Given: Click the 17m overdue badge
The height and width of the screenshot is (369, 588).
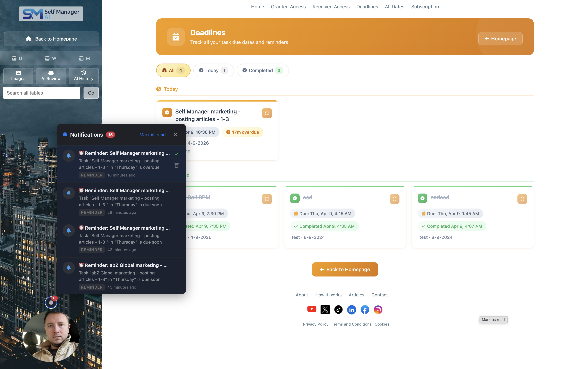Looking at the screenshot, I should (243, 132).
